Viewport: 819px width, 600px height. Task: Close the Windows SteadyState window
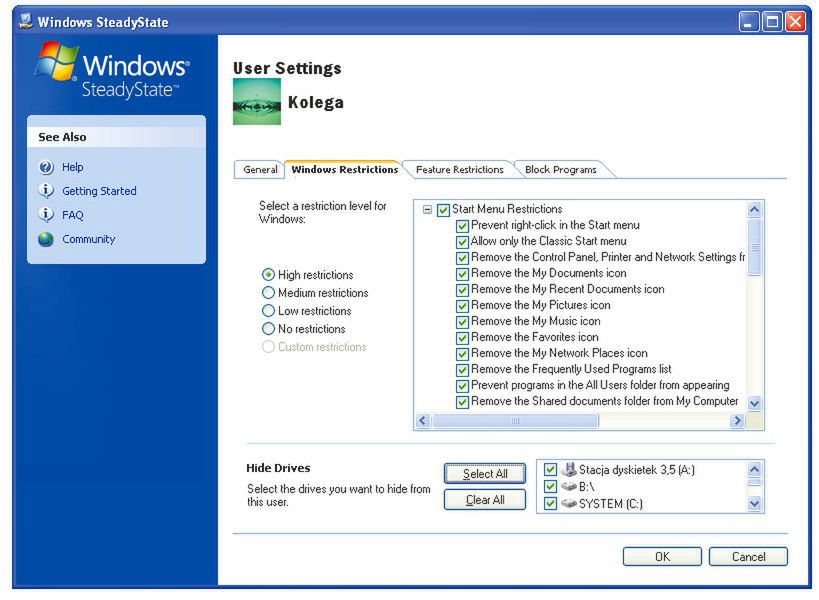pos(795,22)
